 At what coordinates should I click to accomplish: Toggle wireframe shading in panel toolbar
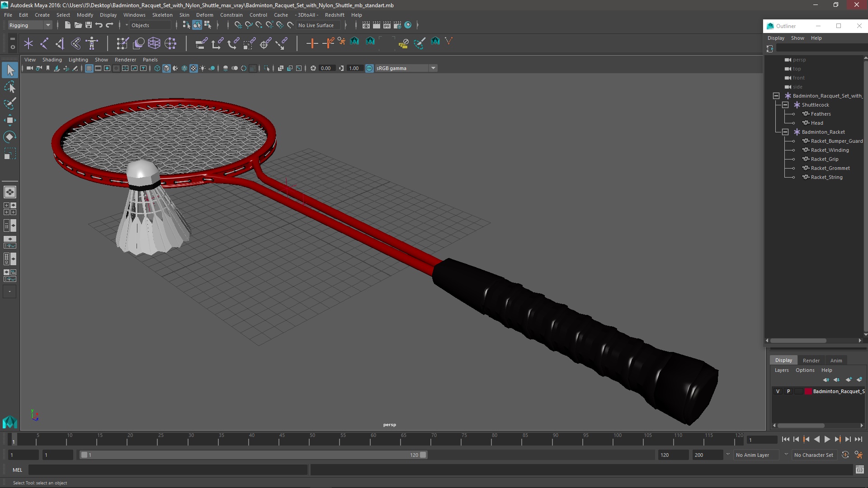(157, 68)
